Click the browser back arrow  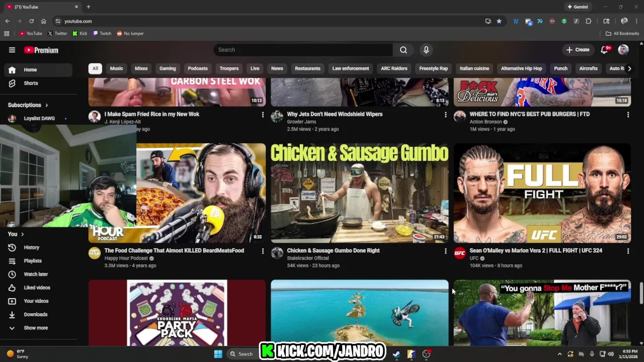[7, 21]
